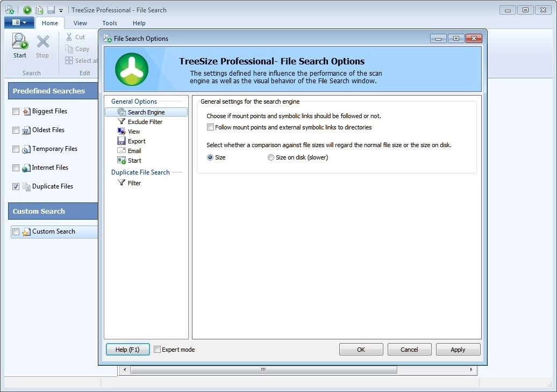Click the scrollbar left arrow
Viewport: 557px width, 392px height.
point(124,369)
